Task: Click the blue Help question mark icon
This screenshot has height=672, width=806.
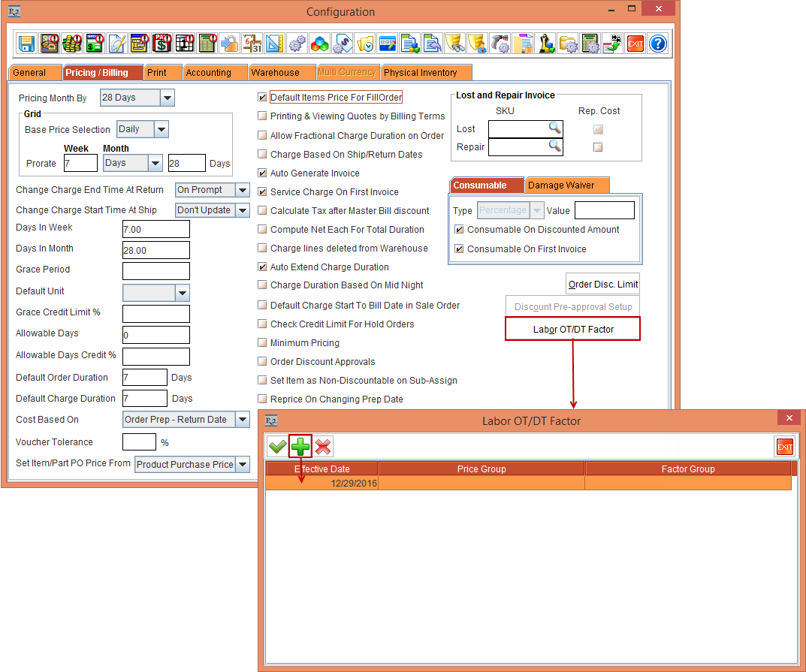Action: 657,44
